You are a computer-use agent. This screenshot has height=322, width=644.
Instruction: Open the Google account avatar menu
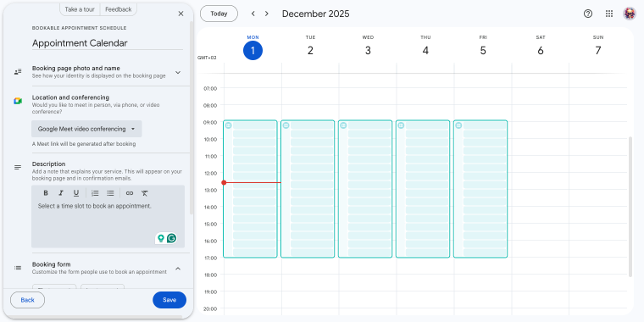click(630, 14)
